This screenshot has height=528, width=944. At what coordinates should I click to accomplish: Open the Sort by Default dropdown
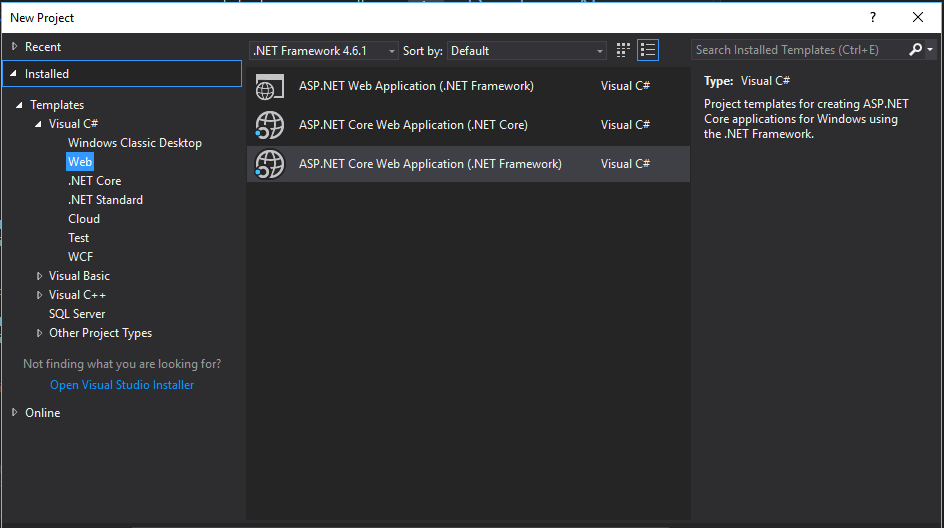526,51
